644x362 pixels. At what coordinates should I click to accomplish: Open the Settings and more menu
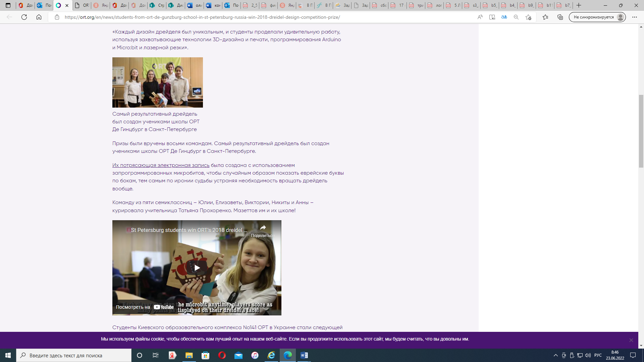pos(634,17)
